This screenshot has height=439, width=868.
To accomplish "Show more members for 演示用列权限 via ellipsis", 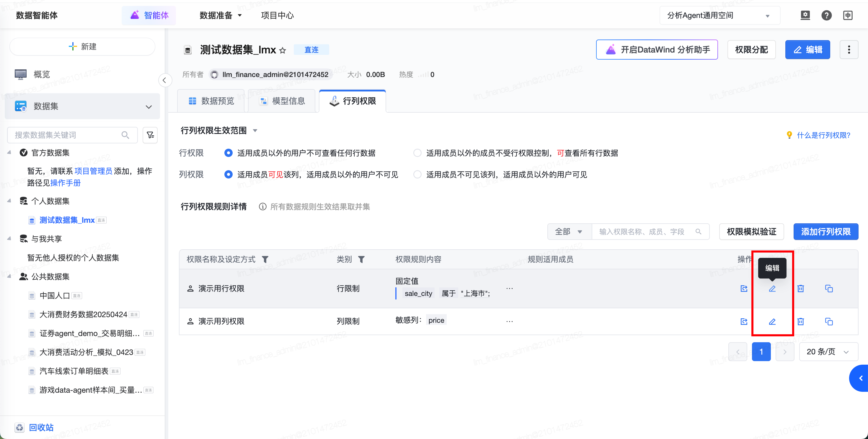I will (x=510, y=322).
